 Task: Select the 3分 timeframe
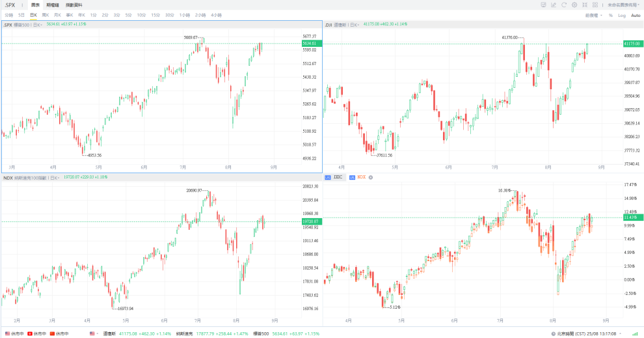click(116, 15)
